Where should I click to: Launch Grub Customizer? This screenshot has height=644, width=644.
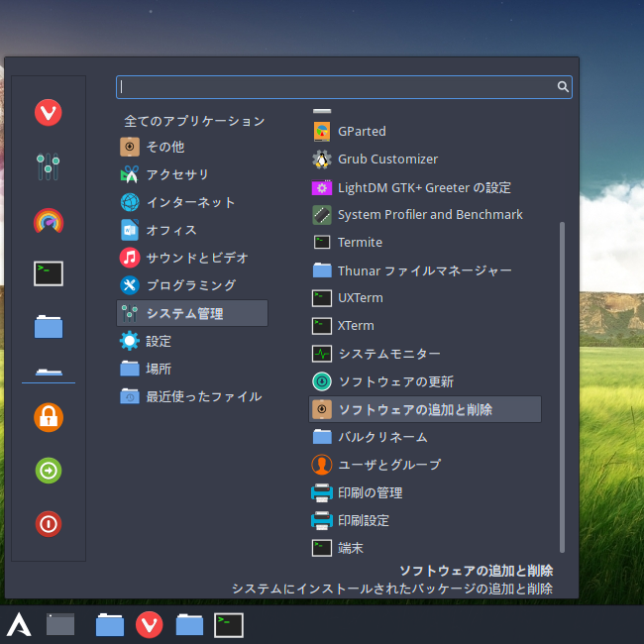(x=425, y=160)
